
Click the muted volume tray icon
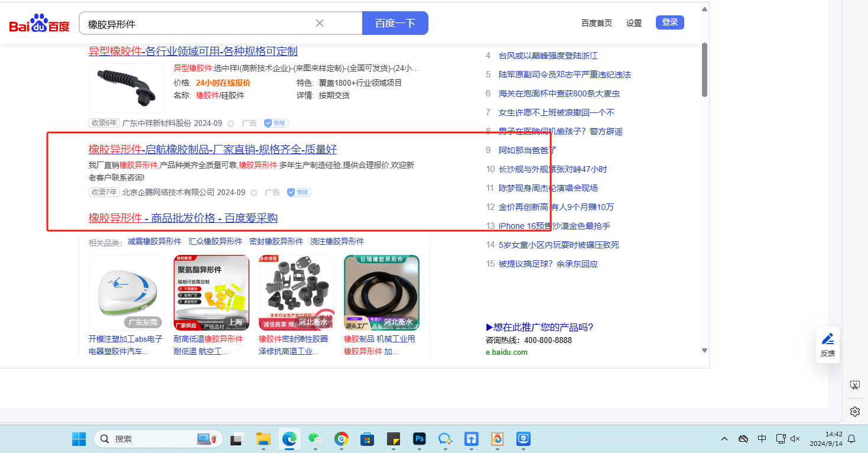(795, 439)
